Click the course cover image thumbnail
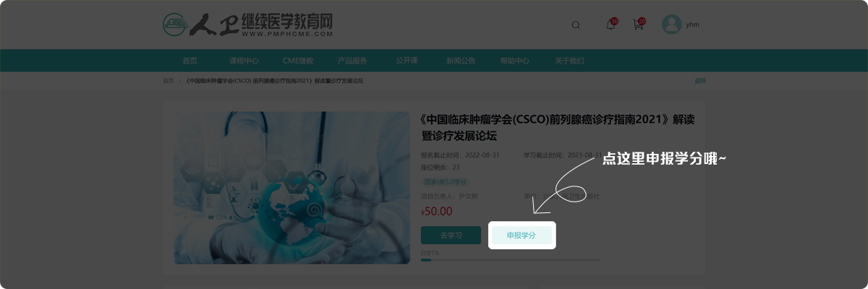Viewport: 868px width, 289px height. pos(292,187)
